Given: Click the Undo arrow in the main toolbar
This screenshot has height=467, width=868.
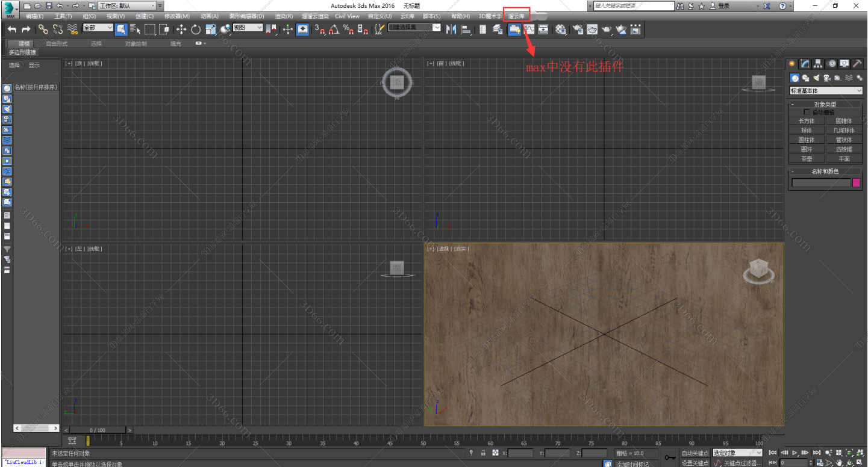Looking at the screenshot, I should [11, 29].
